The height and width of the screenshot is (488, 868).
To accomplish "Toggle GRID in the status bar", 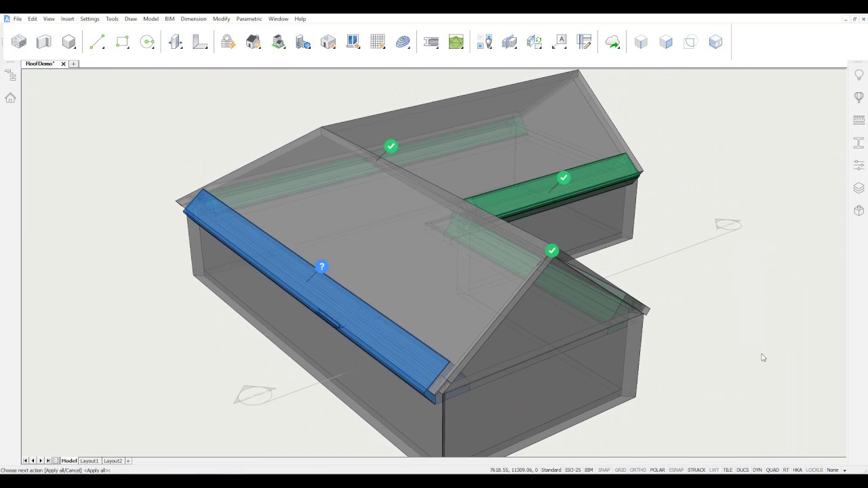I will point(620,470).
